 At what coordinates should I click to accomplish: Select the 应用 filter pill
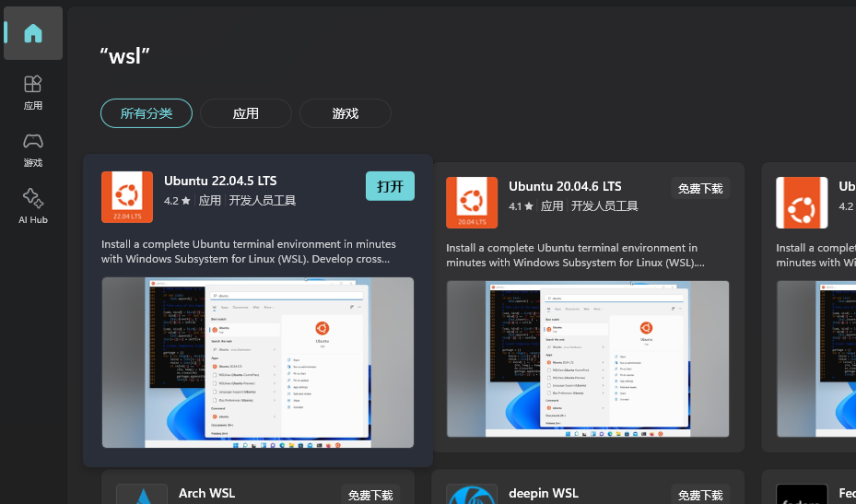tap(246, 113)
